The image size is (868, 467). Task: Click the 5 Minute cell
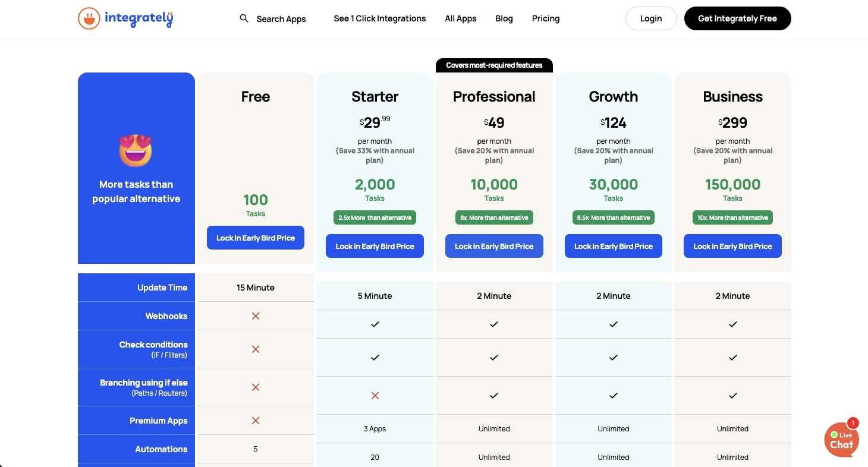[375, 296]
